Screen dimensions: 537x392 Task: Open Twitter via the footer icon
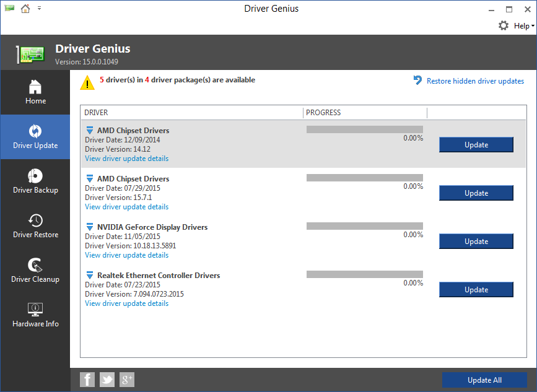[x=107, y=380]
